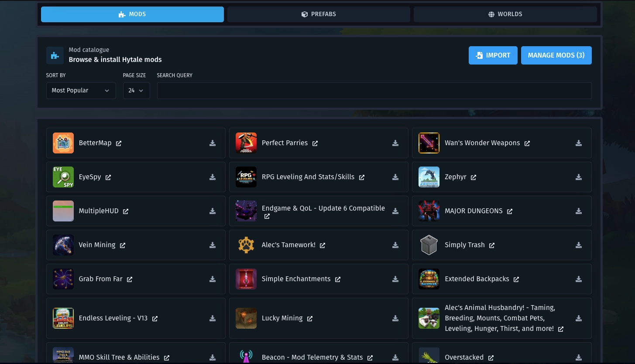Download the EyeSpy mod
The image size is (635, 364).
coord(213,177)
